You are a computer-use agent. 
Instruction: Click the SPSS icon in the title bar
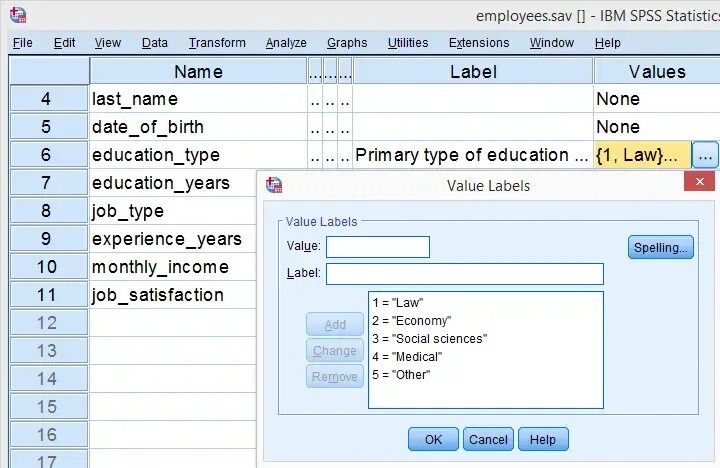[17, 15]
